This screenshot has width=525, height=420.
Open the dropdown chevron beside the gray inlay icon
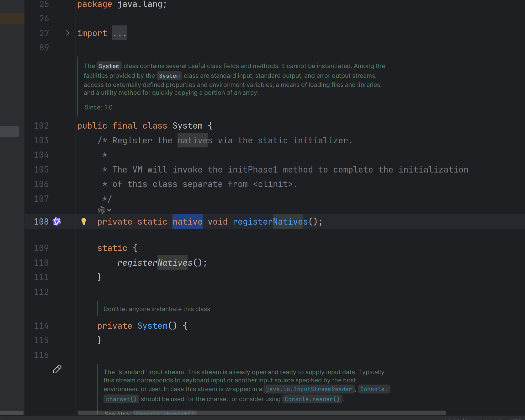pyautogui.click(x=109, y=210)
